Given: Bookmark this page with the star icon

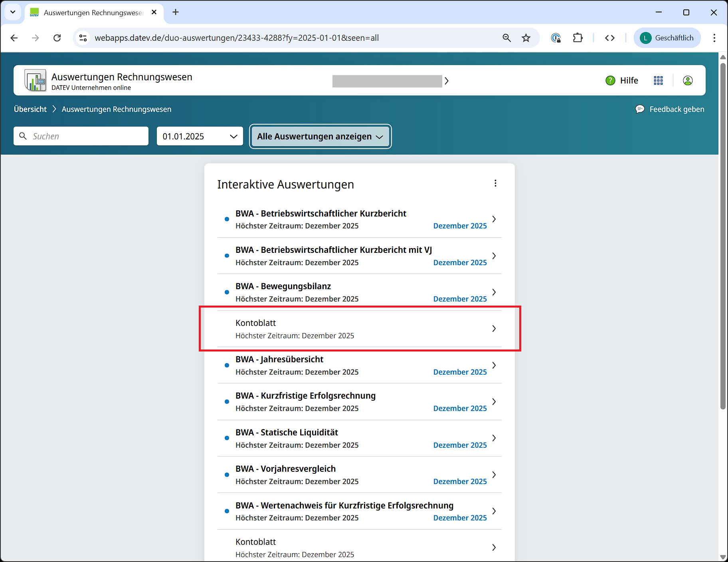Looking at the screenshot, I should [x=526, y=38].
